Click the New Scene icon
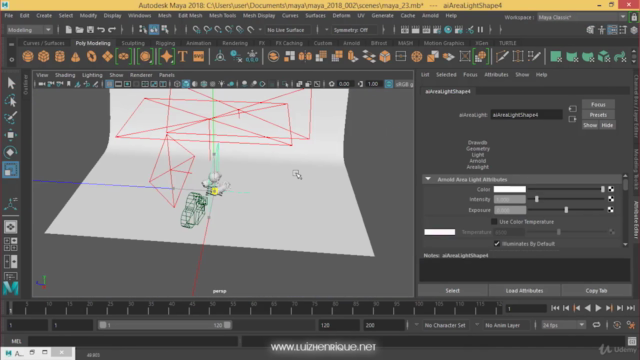The image size is (640, 360). click(x=69, y=30)
